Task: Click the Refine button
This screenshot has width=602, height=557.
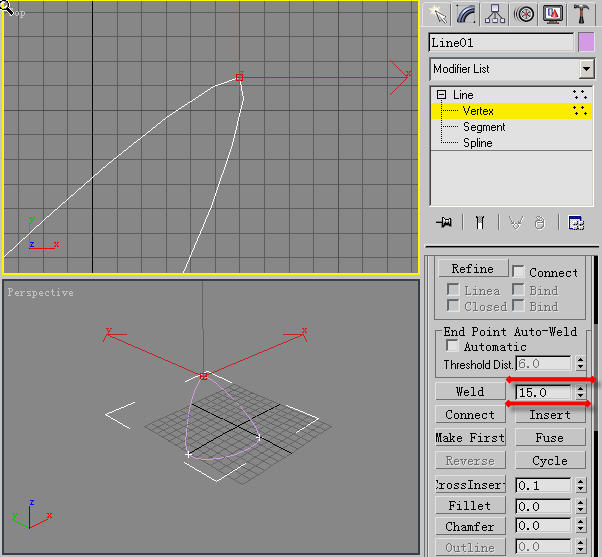Action: tap(473, 269)
